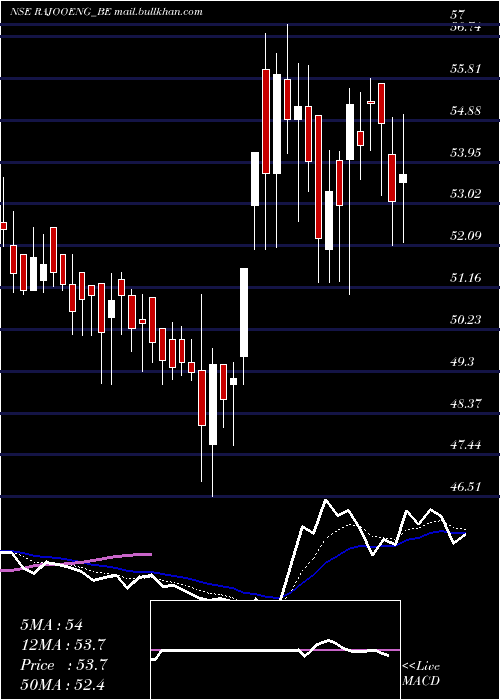Viewport: 500px width, 700px height.
Task: Click the NSE RAJOOENG_BE chart title text
Action: click(107, 12)
